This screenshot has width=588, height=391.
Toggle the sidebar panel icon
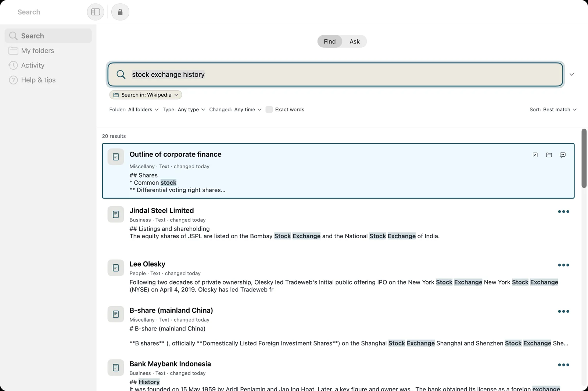(x=96, y=12)
